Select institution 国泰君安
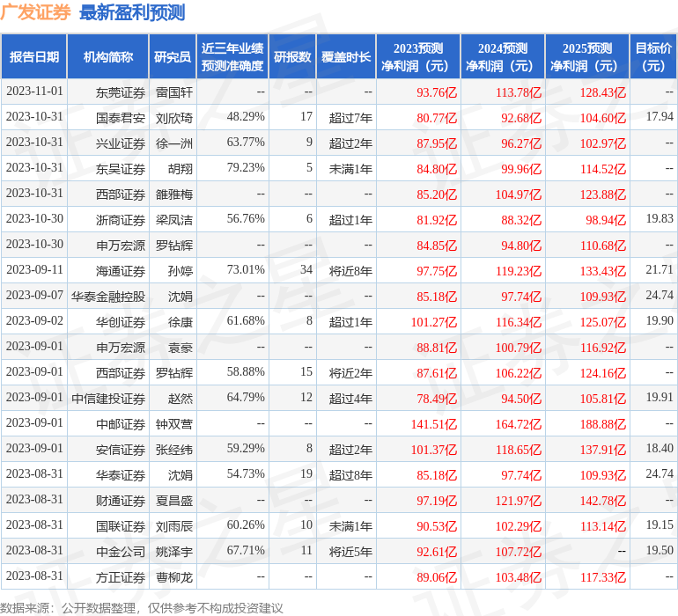The width and height of the screenshot is (678, 616). (x=121, y=118)
